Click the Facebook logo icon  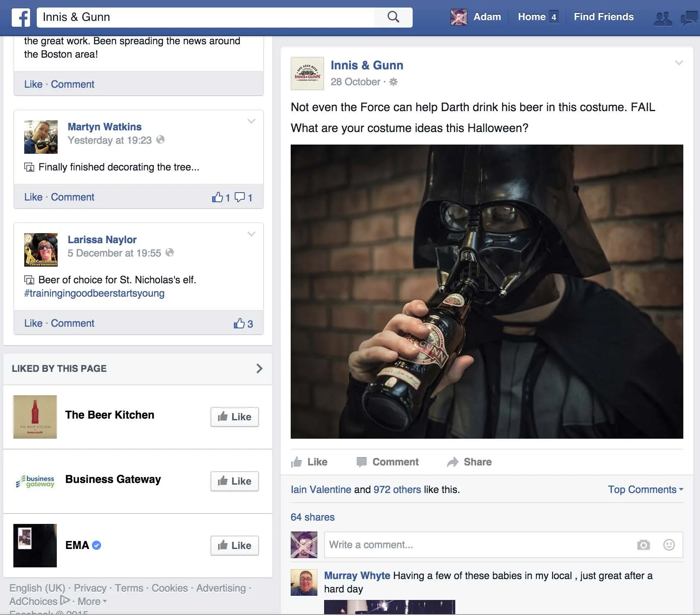pos(21,18)
